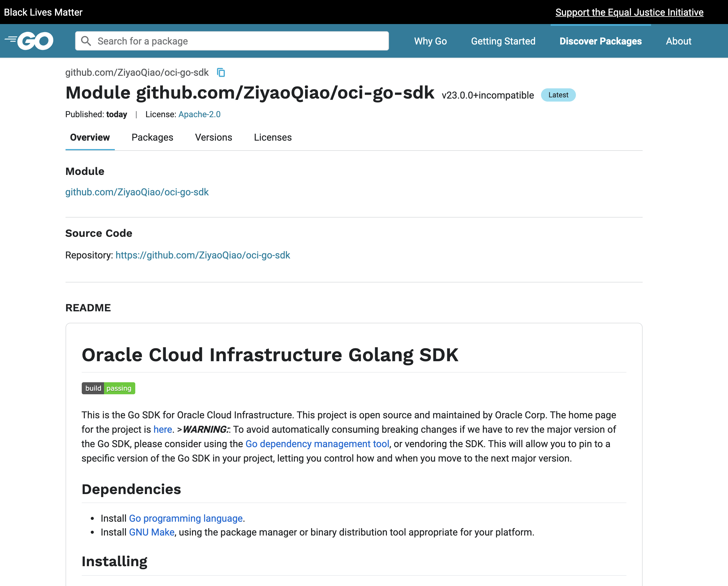Open the About menu item
728x586 pixels.
[x=678, y=41]
